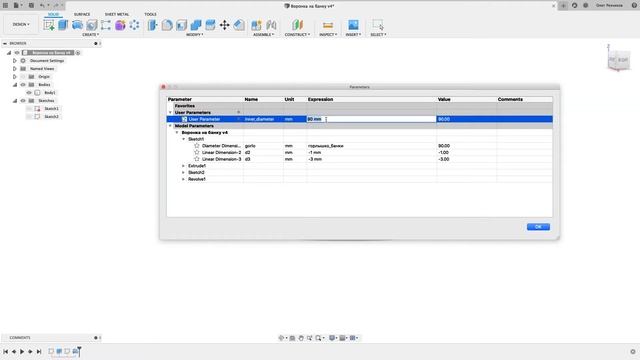This screenshot has width=640, height=360.
Task: Add a user parameter with plus button
Action: tap(238, 112)
